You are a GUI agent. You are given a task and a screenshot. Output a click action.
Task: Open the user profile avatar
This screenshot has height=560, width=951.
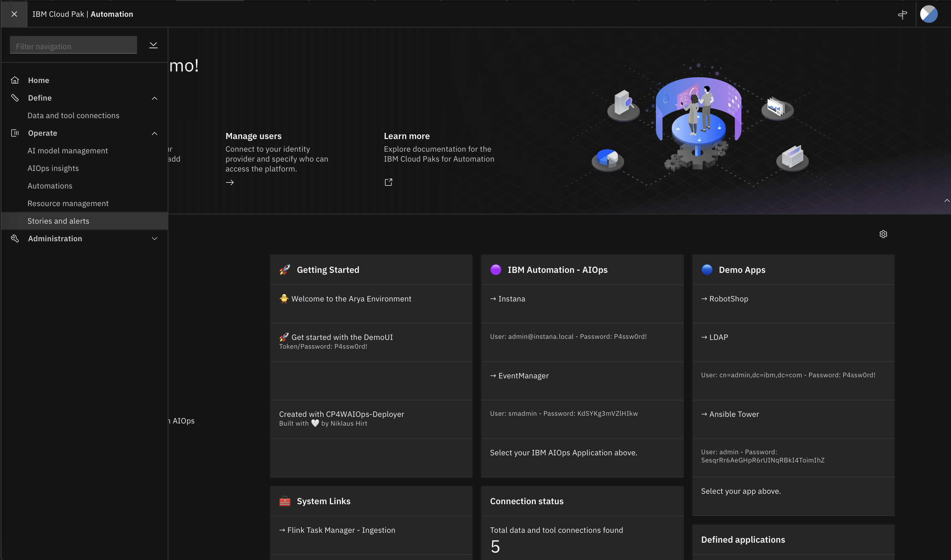point(929,14)
